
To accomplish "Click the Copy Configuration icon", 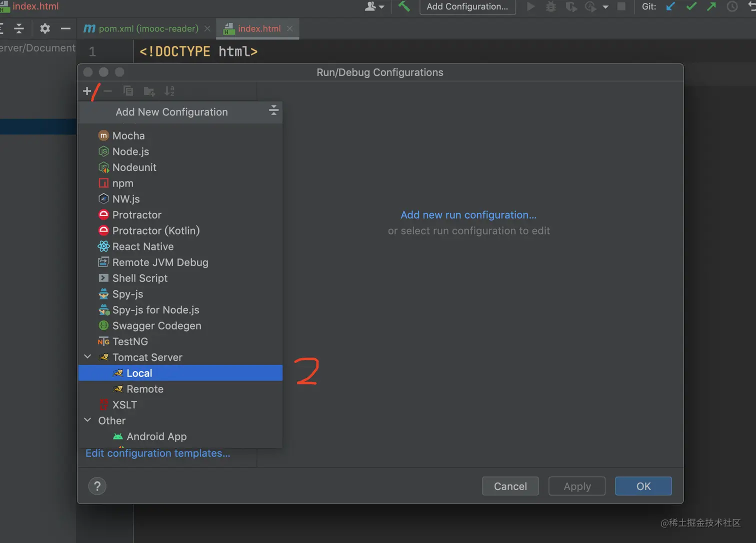I will pyautogui.click(x=128, y=91).
